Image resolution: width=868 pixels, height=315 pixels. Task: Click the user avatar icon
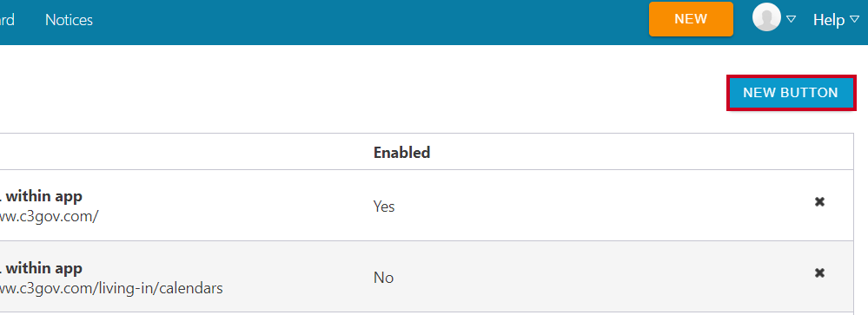[766, 17]
